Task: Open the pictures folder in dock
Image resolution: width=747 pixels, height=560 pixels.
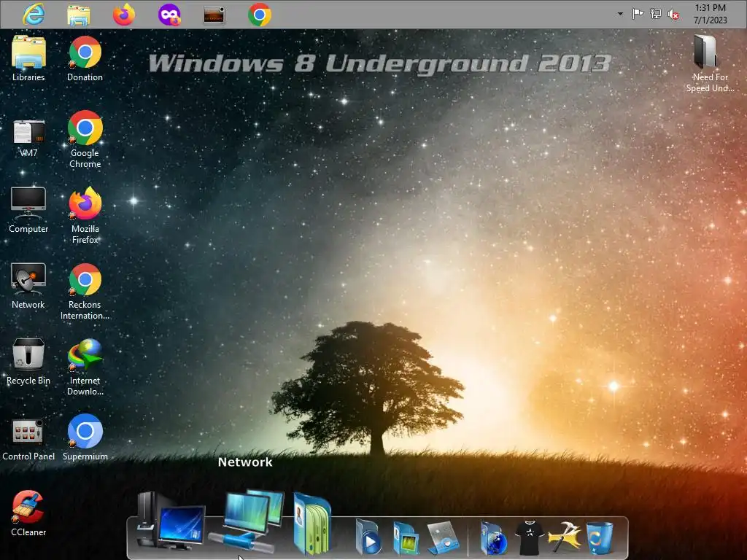Action: [406, 537]
